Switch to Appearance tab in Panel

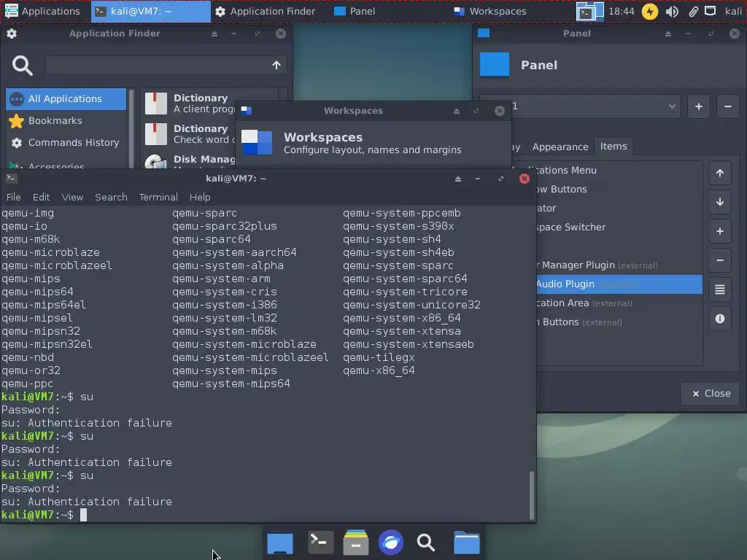pos(560,147)
